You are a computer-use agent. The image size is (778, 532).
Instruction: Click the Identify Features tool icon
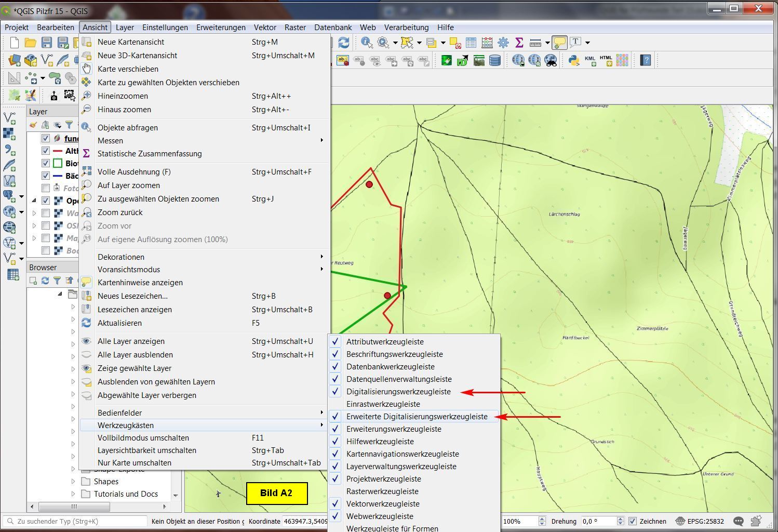tap(367, 43)
